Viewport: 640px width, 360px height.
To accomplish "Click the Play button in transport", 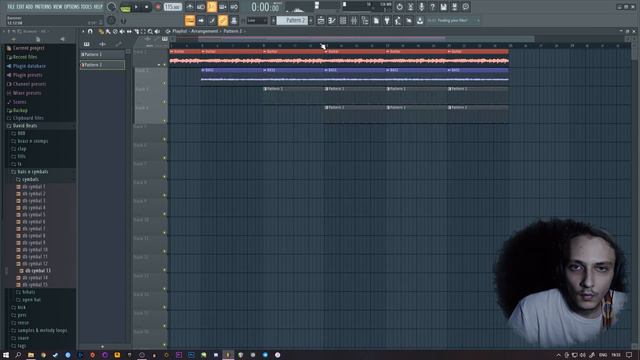I will pyautogui.click(x=136, y=7).
